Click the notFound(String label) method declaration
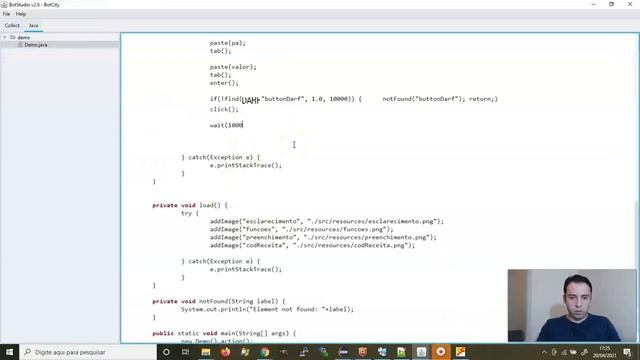 click(219, 301)
